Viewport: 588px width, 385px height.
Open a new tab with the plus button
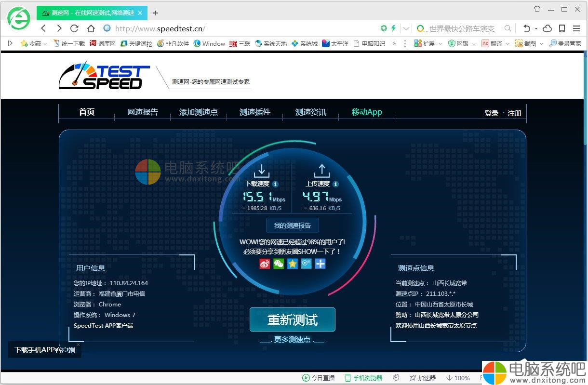155,13
